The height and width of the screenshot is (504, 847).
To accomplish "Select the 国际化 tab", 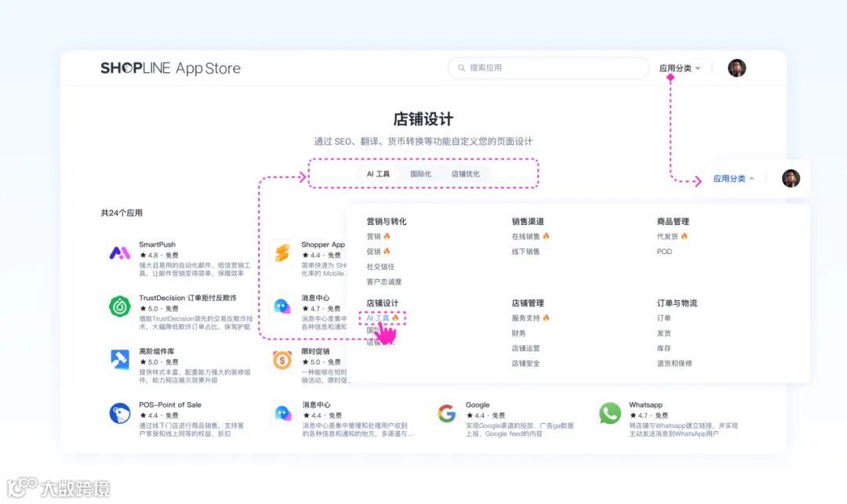I will point(421,174).
